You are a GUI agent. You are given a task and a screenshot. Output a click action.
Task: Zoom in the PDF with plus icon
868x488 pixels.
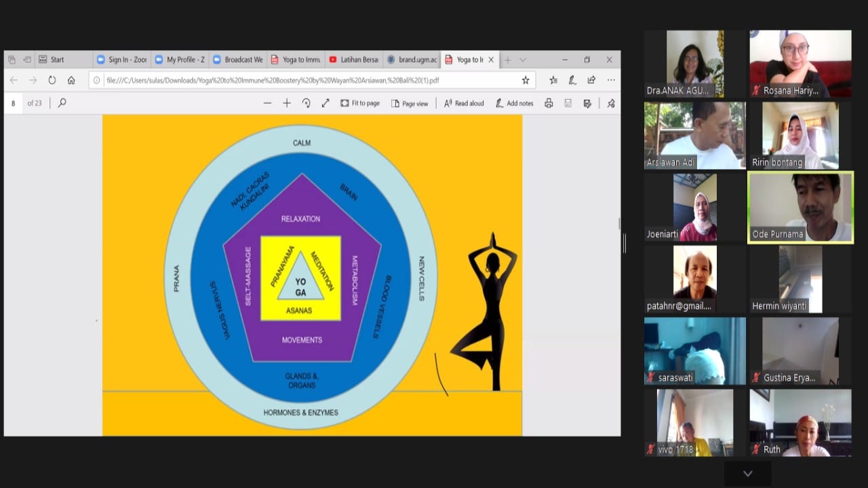(x=287, y=103)
